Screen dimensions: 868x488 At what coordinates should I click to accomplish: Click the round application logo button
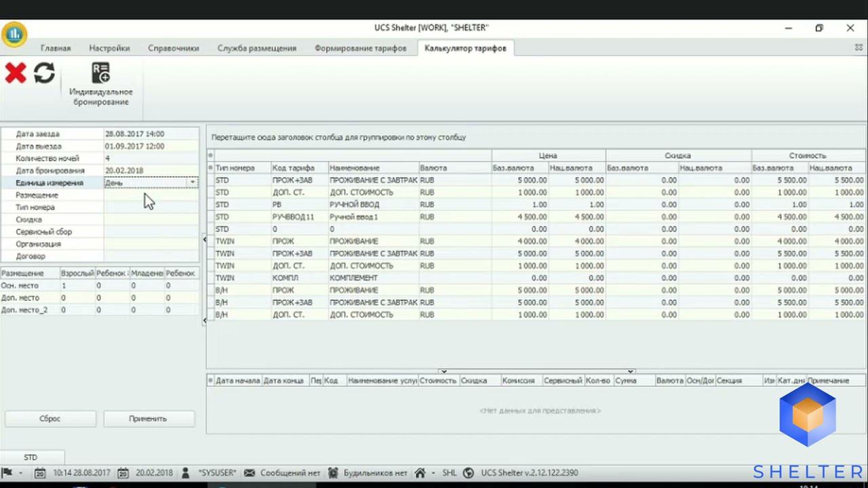point(14,35)
